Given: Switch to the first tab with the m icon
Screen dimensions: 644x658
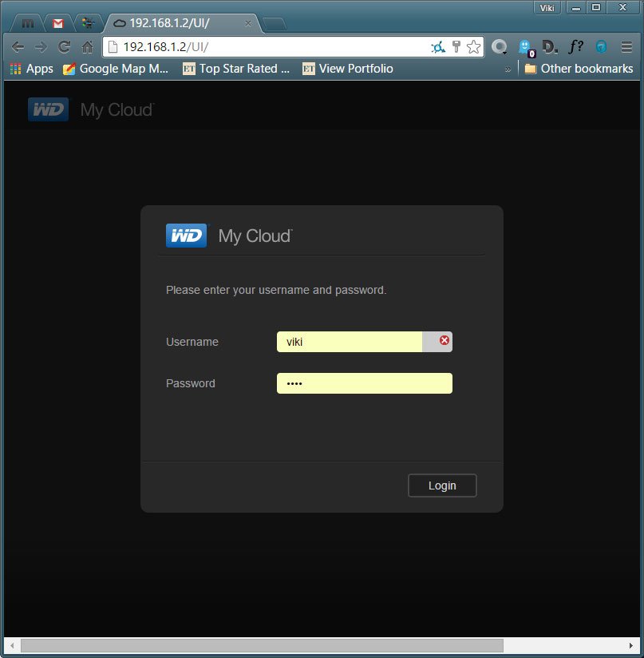Looking at the screenshot, I should pyautogui.click(x=28, y=23).
